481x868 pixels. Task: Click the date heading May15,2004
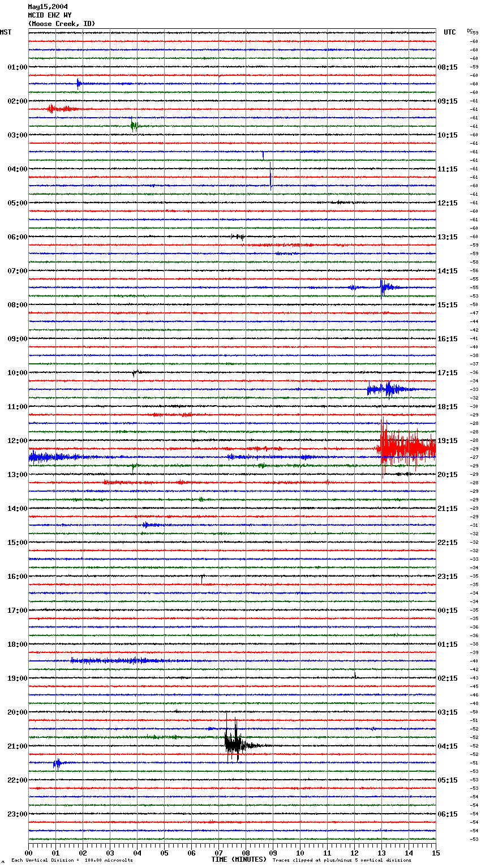[x=48, y=7]
